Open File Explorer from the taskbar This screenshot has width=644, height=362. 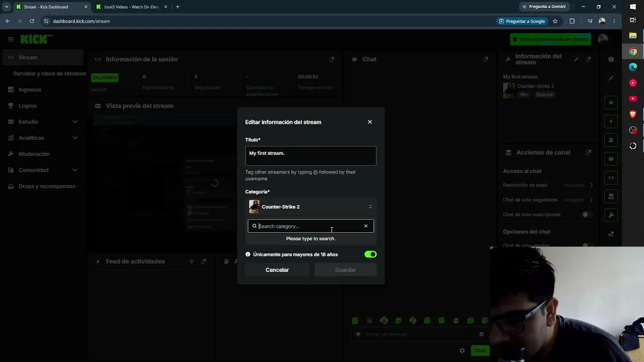tap(633, 36)
